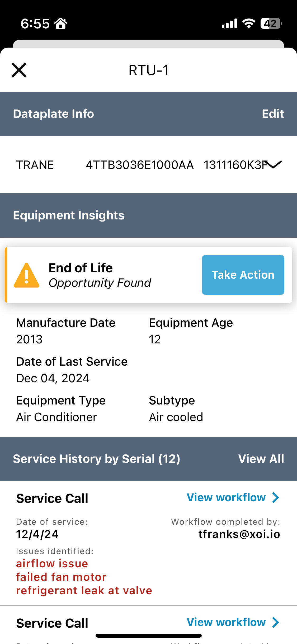Select the Equipment Insights section header
The height and width of the screenshot is (644, 297).
click(x=148, y=215)
